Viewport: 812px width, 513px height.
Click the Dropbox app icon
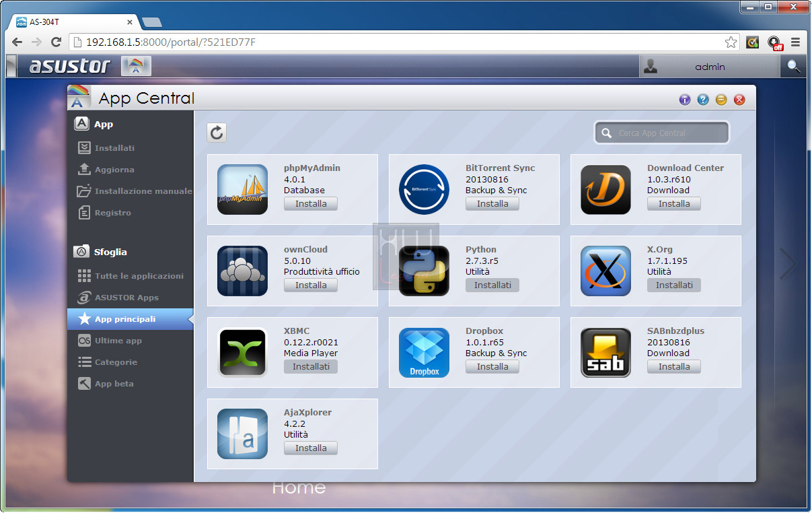coord(424,353)
